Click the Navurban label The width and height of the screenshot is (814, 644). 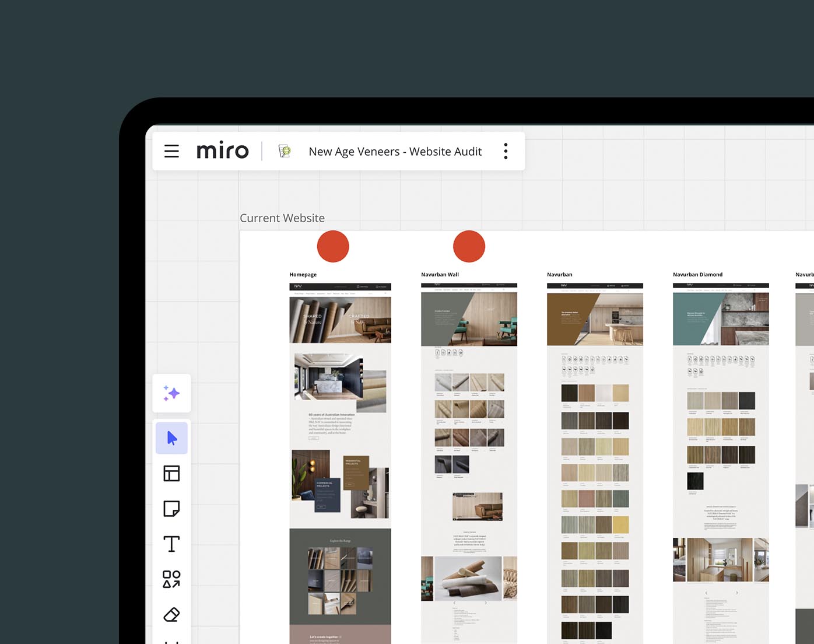(559, 275)
